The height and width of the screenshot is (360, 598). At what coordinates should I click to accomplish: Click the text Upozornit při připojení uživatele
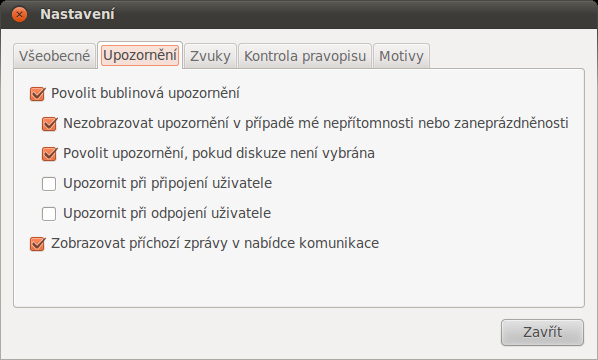coord(167,183)
